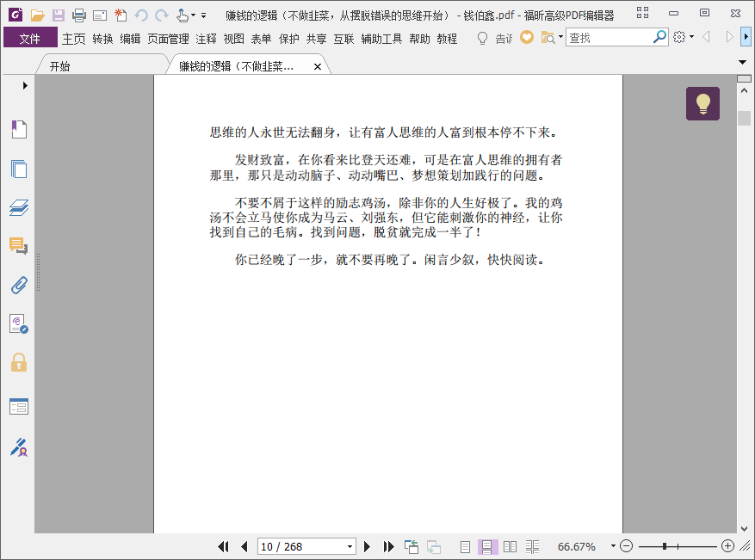Viewport: 755px width, 560px height.
Task: Click the Redo arrow
Action: (162, 15)
